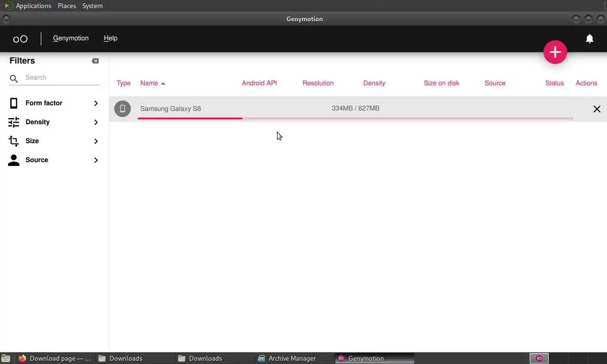Screen dimensions: 607x364
Task: Click the Form factor phone icon
Action: pos(14,103)
